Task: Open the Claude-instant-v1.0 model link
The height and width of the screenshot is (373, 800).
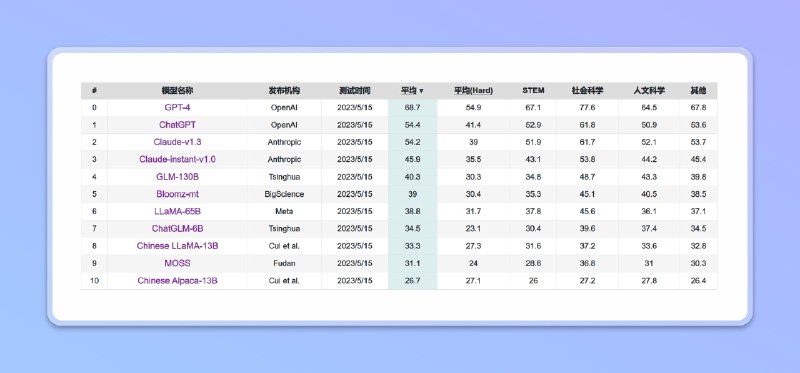Action: 177,160
